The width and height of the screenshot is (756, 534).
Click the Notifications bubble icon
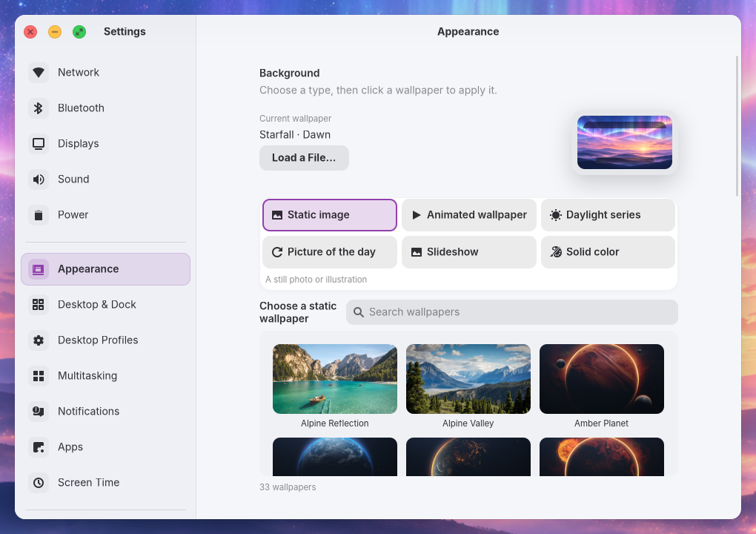[39, 412]
